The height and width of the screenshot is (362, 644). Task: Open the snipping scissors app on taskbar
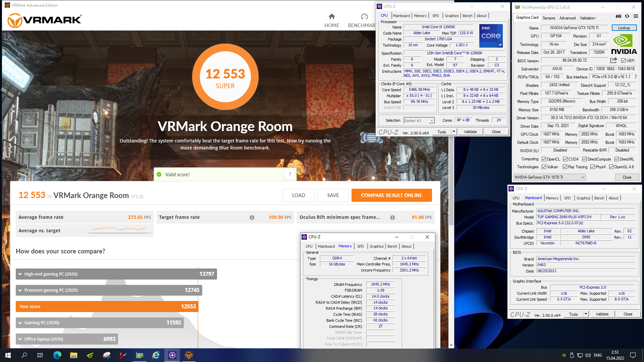(x=107, y=355)
